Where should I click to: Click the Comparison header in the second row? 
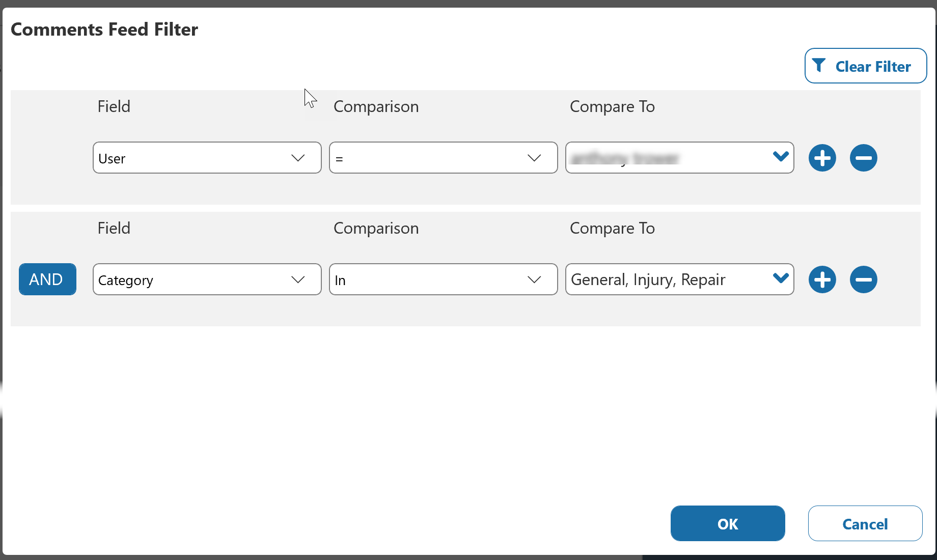tap(376, 228)
